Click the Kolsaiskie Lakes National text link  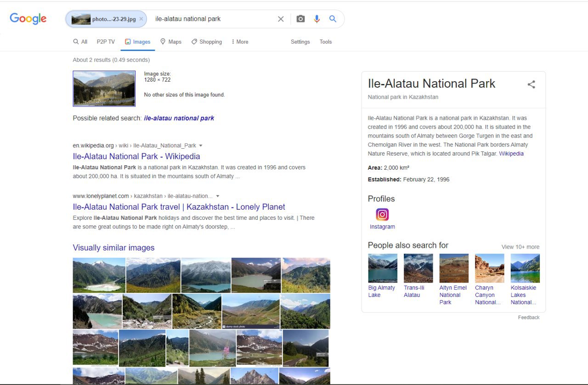coord(524,295)
